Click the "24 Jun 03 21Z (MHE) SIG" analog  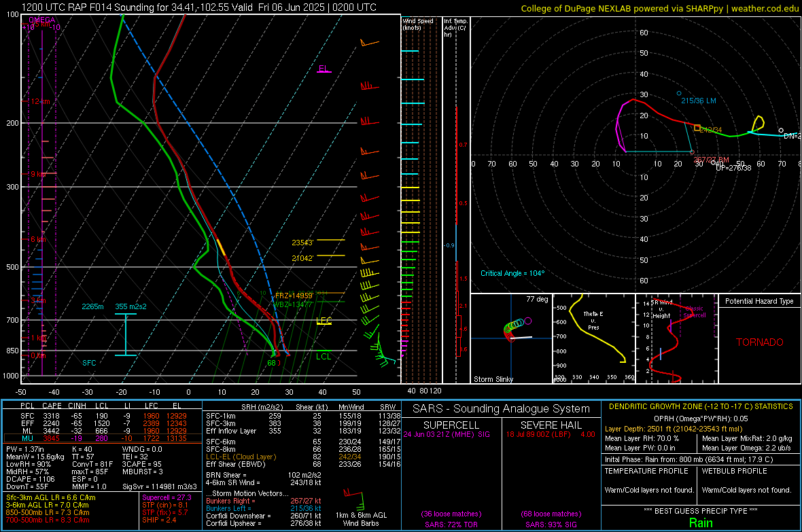click(447, 434)
